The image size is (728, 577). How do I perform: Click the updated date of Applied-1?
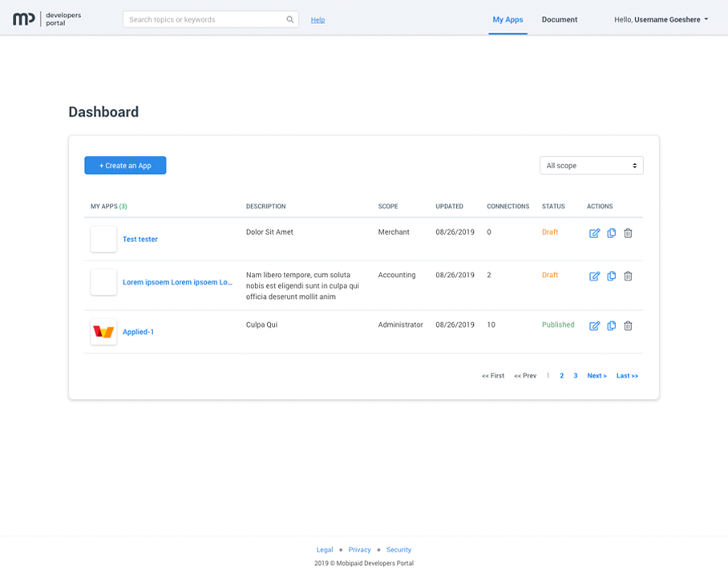point(455,325)
